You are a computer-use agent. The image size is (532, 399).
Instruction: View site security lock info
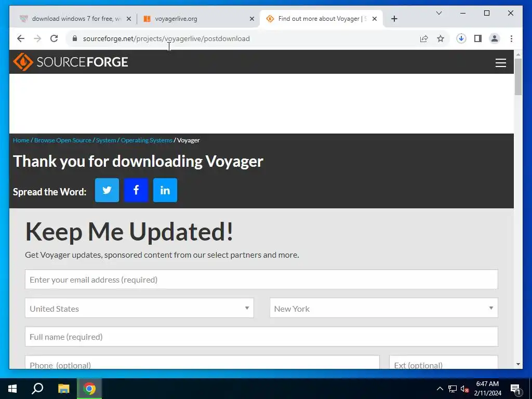point(75,38)
